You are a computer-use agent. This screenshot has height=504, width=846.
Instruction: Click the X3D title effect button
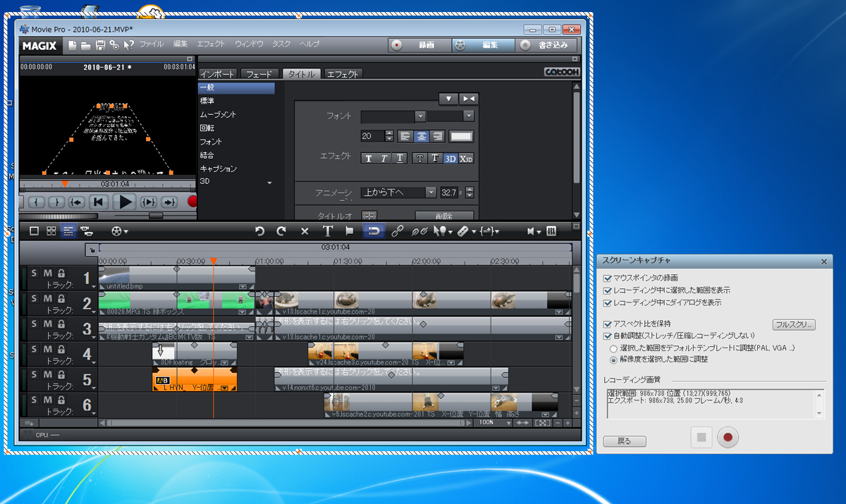[x=466, y=159]
